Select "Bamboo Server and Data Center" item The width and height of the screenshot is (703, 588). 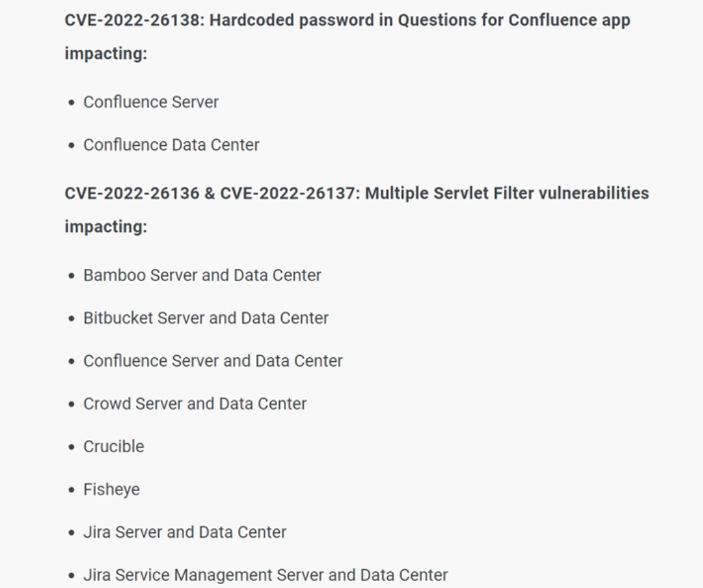(x=202, y=276)
